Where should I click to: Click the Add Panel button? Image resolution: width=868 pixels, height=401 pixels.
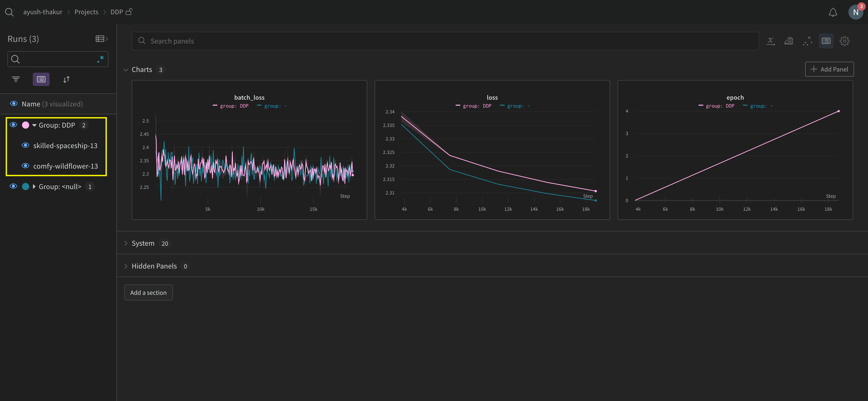click(829, 69)
